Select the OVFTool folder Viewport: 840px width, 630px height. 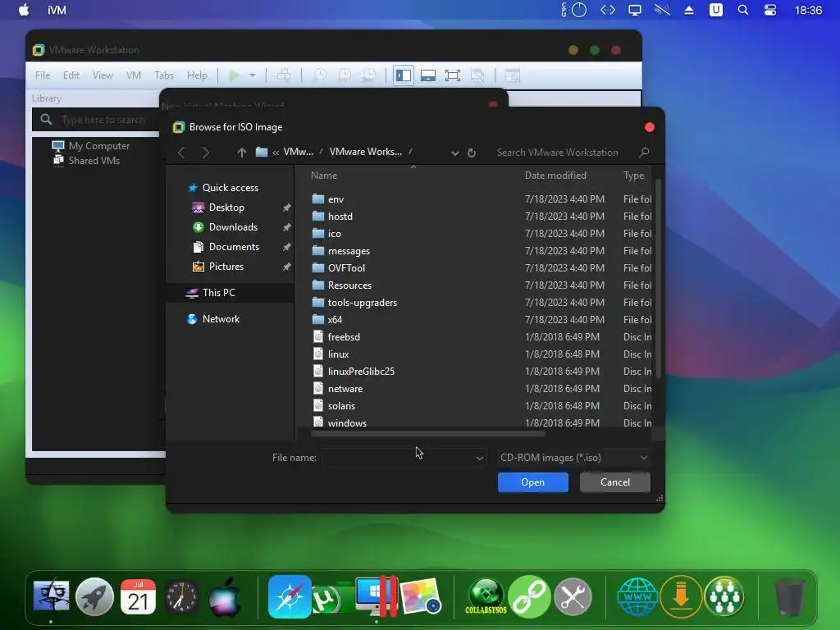pos(346,268)
